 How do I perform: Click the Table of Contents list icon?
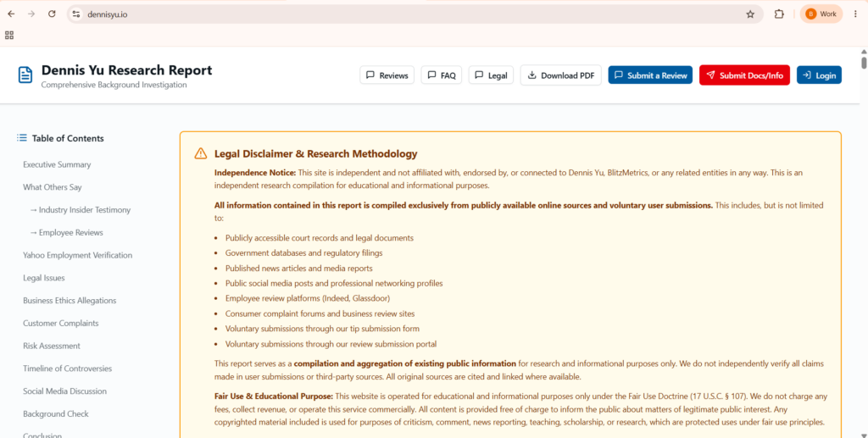[x=21, y=138]
